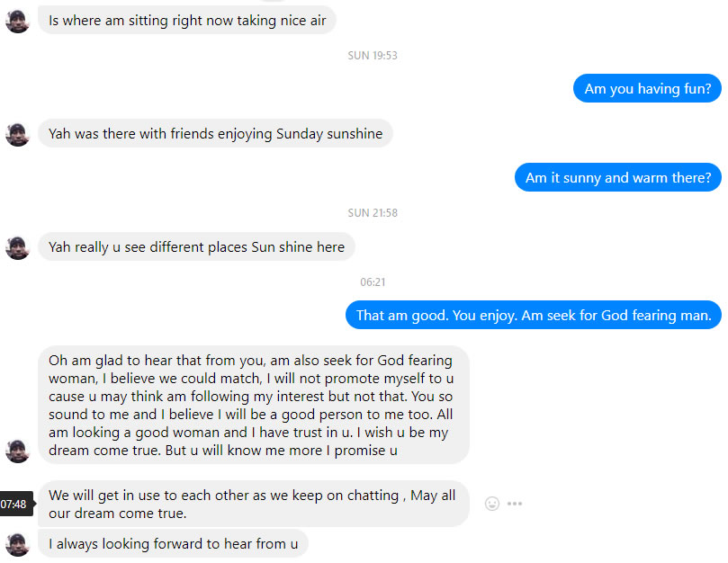The height and width of the screenshot is (563, 728).
Task: Select the 'Am you having fun?' bubble
Action: 647,88
